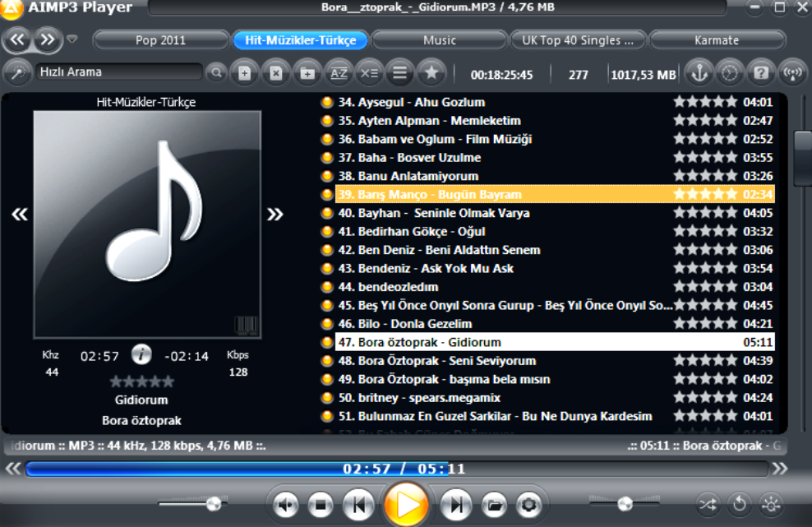Image resolution: width=812 pixels, height=527 pixels.
Task: Click the anchor icon in the toolbar
Action: tap(699, 73)
